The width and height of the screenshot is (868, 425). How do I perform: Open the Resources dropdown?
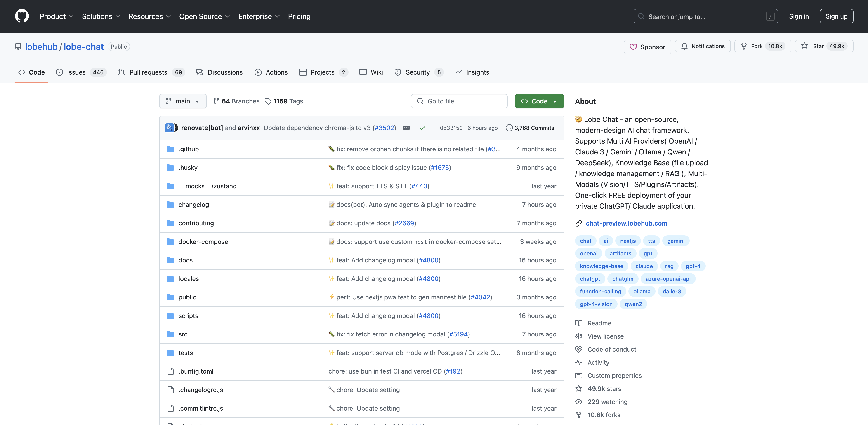tap(150, 16)
